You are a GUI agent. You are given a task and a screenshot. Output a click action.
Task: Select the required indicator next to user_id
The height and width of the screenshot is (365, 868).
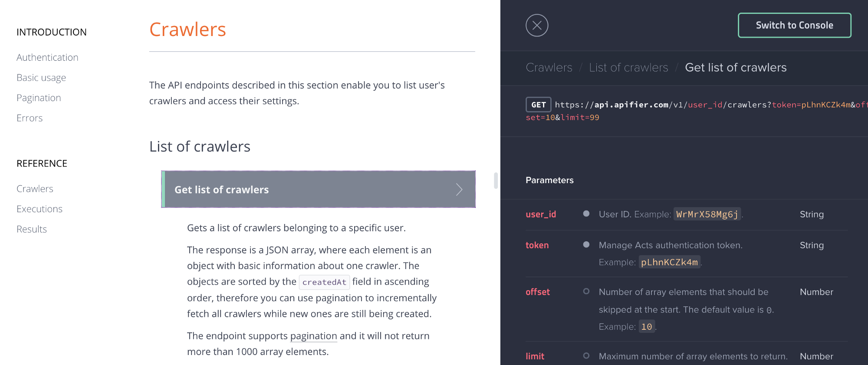click(586, 214)
